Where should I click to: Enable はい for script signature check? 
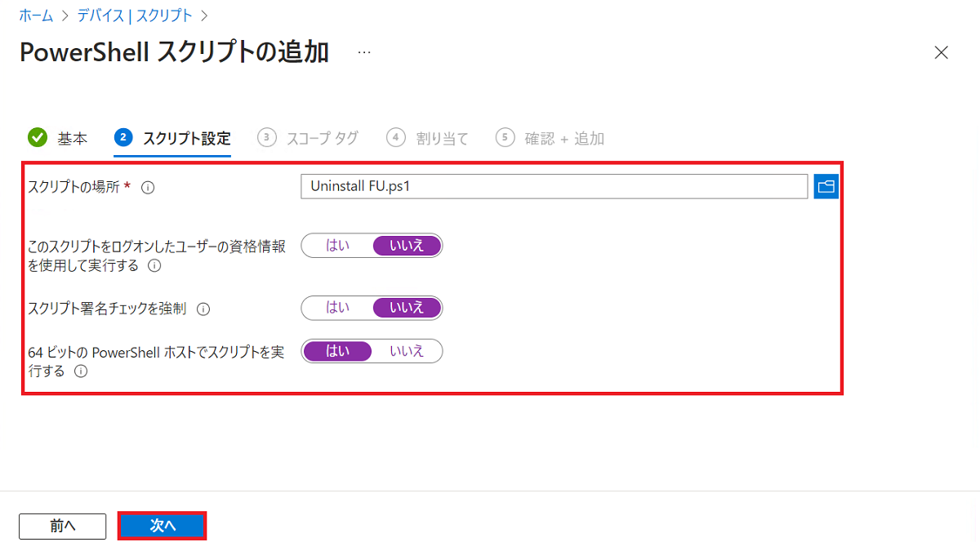coord(337,308)
